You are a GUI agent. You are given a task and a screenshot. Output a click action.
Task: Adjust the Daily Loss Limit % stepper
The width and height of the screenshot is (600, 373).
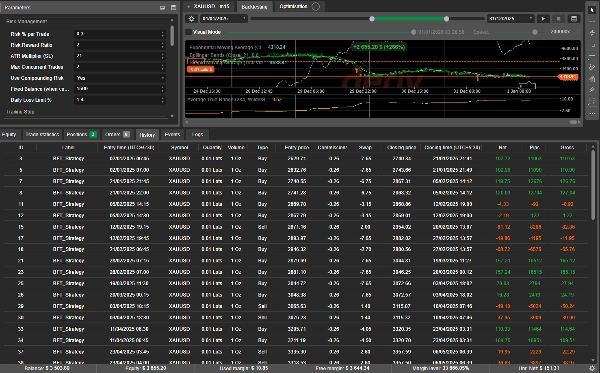[163, 100]
